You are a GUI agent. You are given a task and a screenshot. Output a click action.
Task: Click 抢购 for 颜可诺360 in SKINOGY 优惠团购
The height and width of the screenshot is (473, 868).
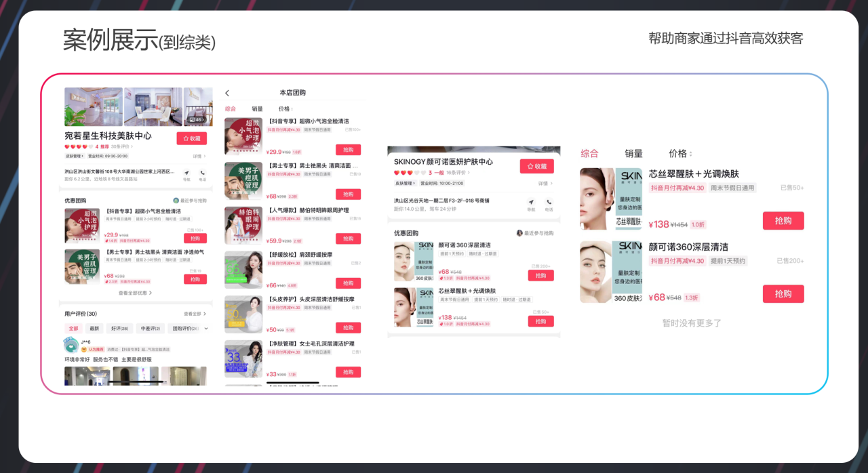(540, 275)
